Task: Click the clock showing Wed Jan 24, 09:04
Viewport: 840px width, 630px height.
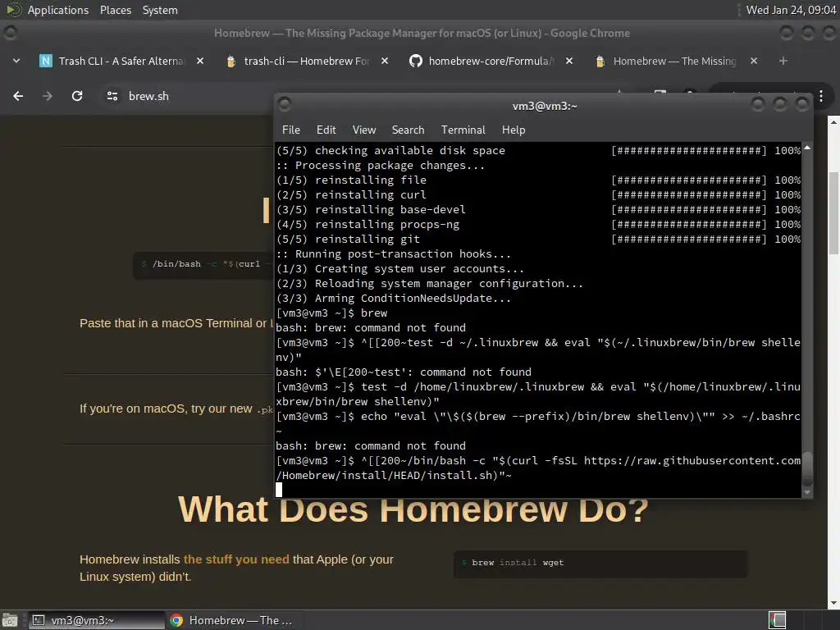Action: pos(791,10)
